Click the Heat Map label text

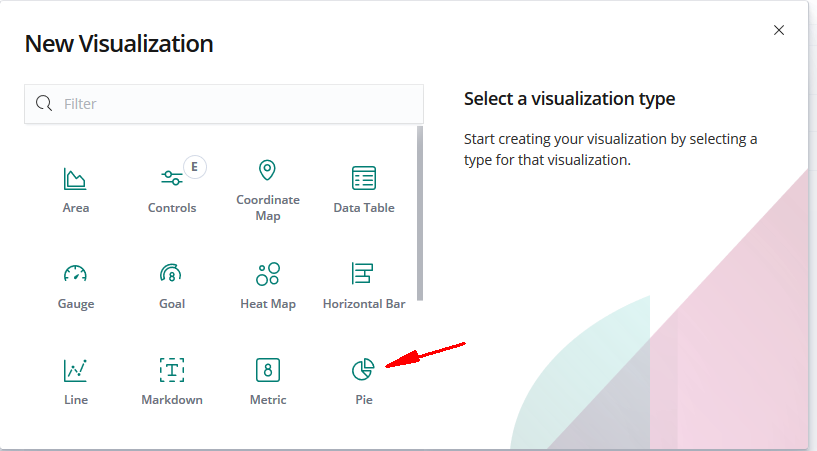(268, 304)
